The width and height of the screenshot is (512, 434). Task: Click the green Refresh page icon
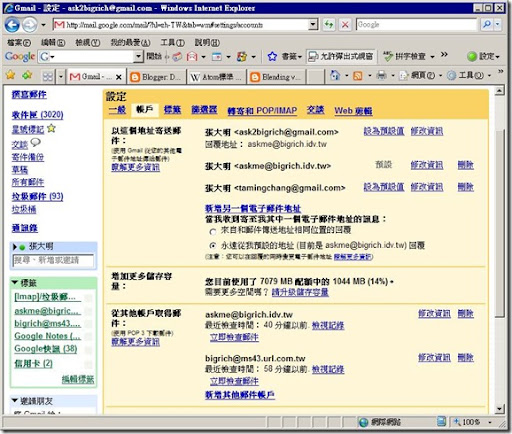click(x=329, y=24)
